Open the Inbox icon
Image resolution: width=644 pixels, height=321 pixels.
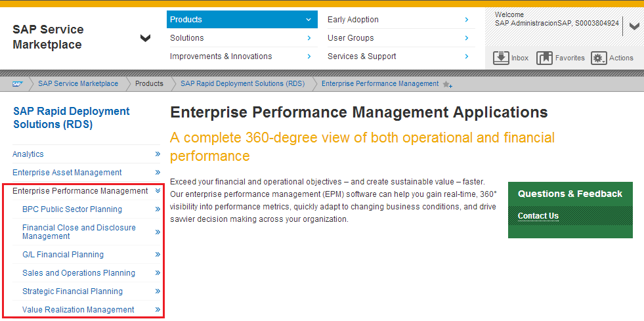(502, 58)
